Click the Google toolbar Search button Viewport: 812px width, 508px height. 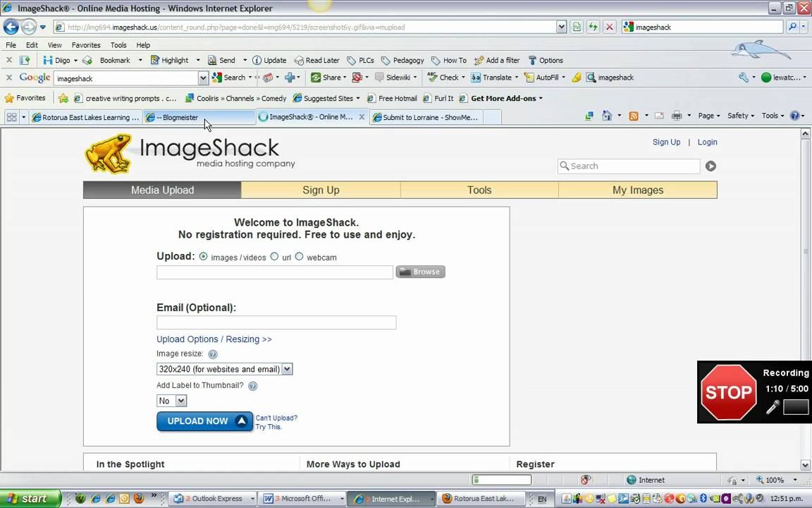coord(229,78)
